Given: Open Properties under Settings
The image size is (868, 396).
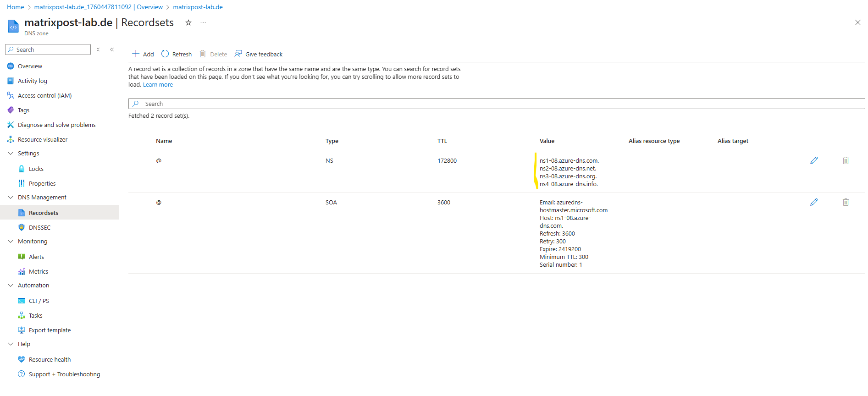Looking at the screenshot, I should pos(42,184).
